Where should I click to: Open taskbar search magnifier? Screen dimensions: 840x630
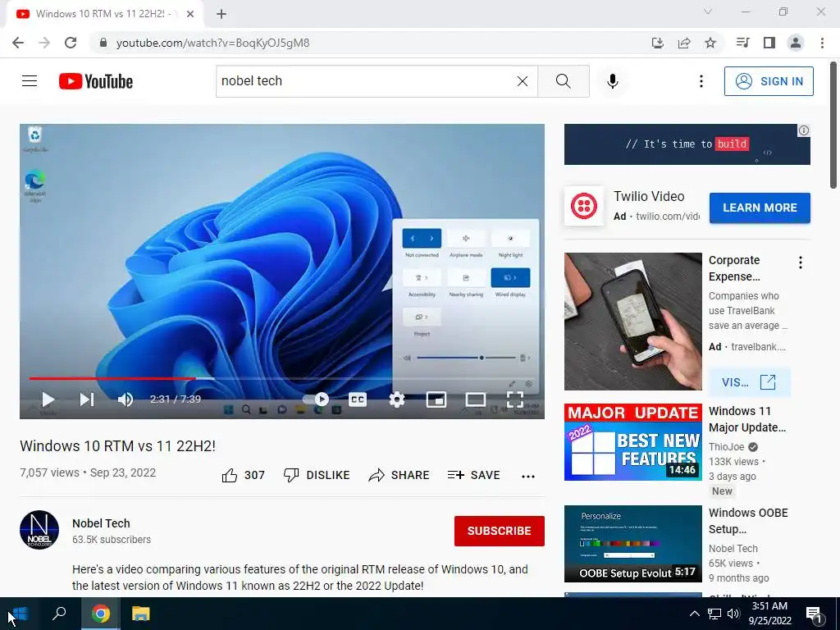59,614
